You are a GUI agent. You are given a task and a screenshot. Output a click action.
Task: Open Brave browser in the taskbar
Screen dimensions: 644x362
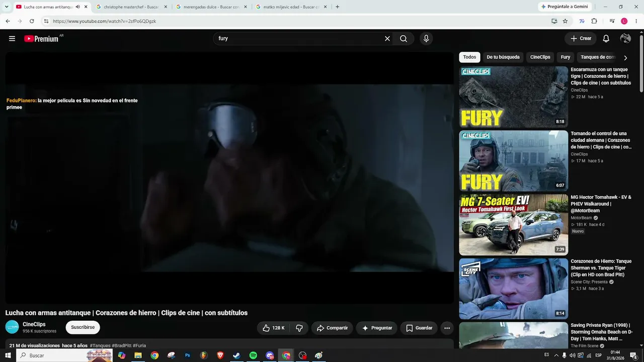[220, 355]
